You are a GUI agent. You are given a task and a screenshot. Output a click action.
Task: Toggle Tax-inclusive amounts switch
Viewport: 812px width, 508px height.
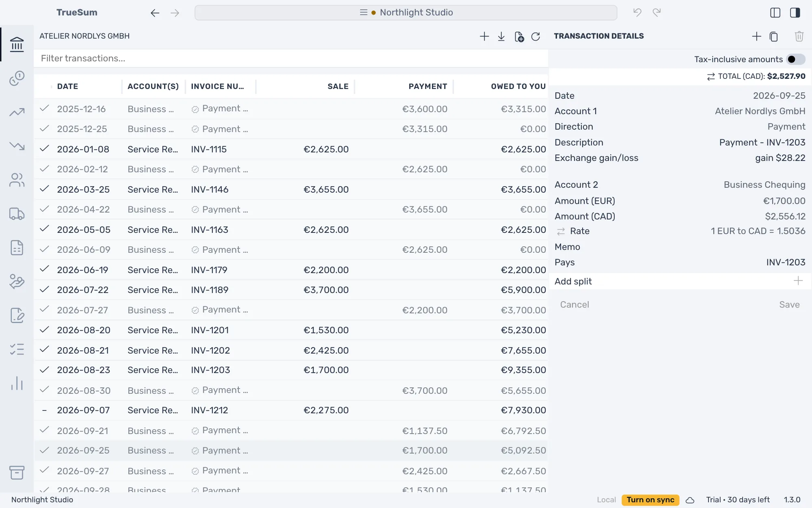coord(795,59)
